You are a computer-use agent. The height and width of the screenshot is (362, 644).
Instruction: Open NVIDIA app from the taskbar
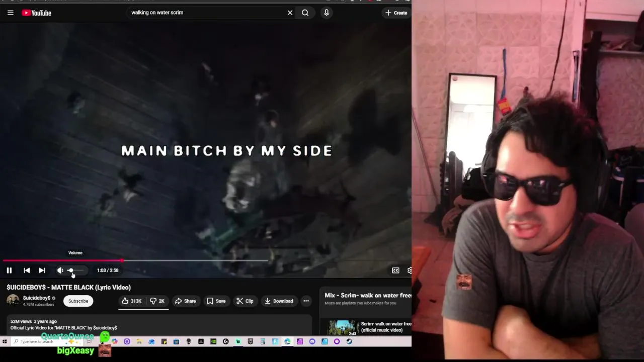213,341
